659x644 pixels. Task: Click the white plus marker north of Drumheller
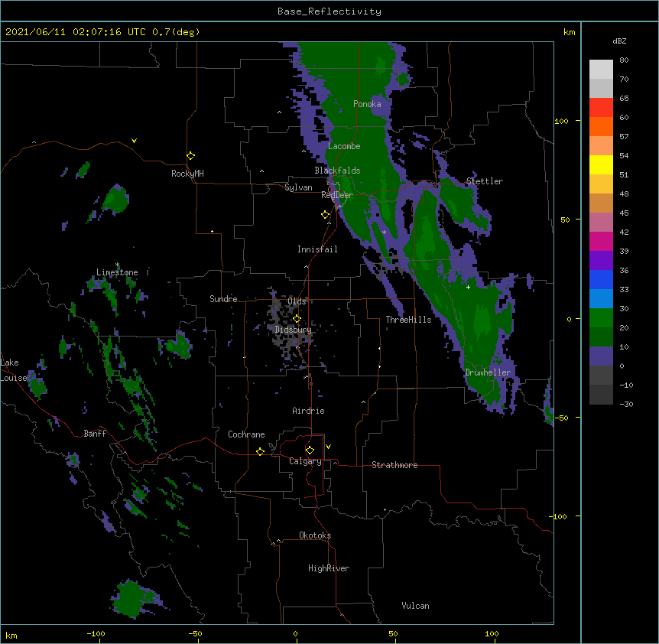pyautogui.click(x=468, y=287)
